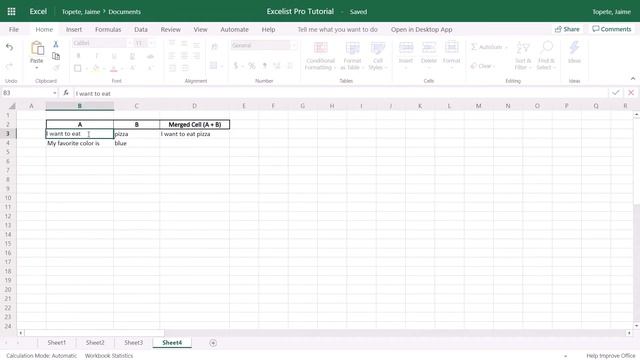Open the Clear eraser menu
Image resolution: width=640 pixels, height=360 pixels.
482,66
